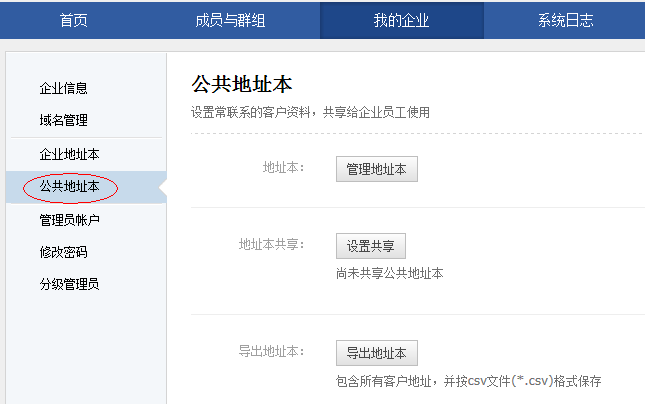Choose 修改密码 from the sidebar

[x=63, y=252]
